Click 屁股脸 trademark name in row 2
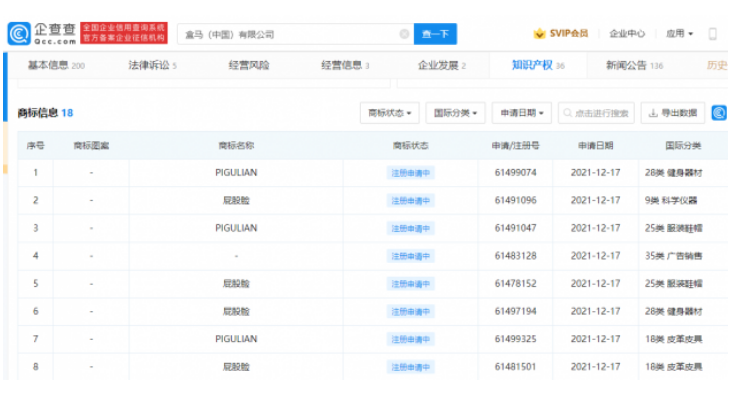 click(236, 200)
